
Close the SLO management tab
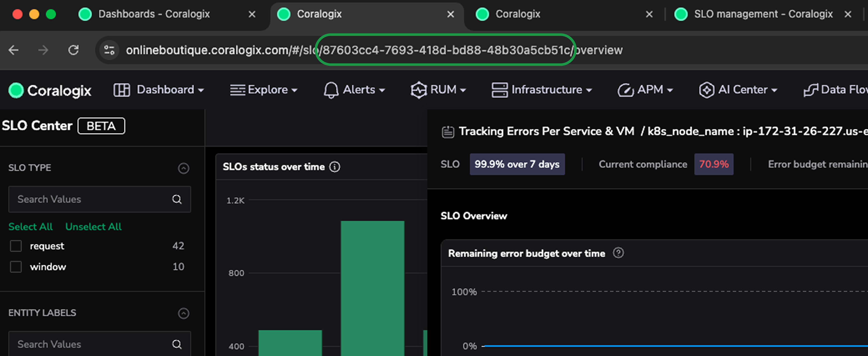pyautogui.click(x=848, y=14)
